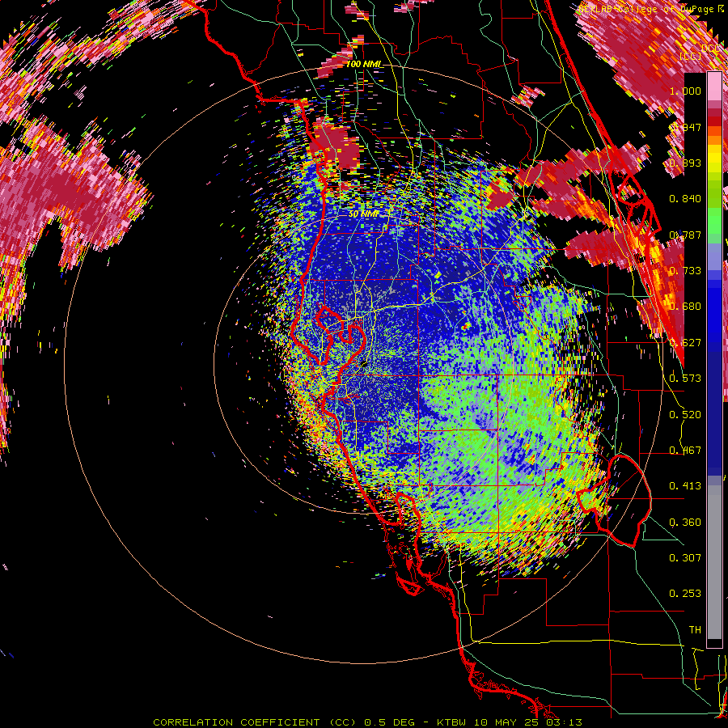Click the 0.947 legend value
Viewport: 728px width, 728px height.
tap(685, 127)
